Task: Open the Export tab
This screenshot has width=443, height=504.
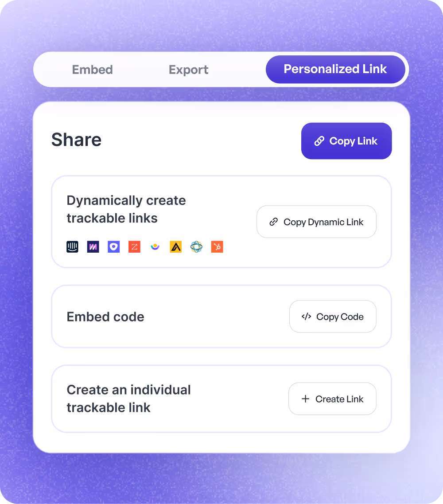Action: pos(188,70)
